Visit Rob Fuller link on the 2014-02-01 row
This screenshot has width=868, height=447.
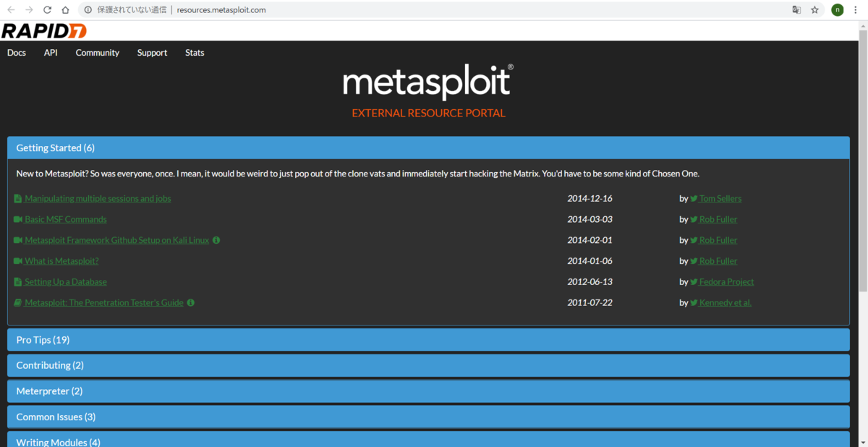pyautogui.click(x=718, y=240)
